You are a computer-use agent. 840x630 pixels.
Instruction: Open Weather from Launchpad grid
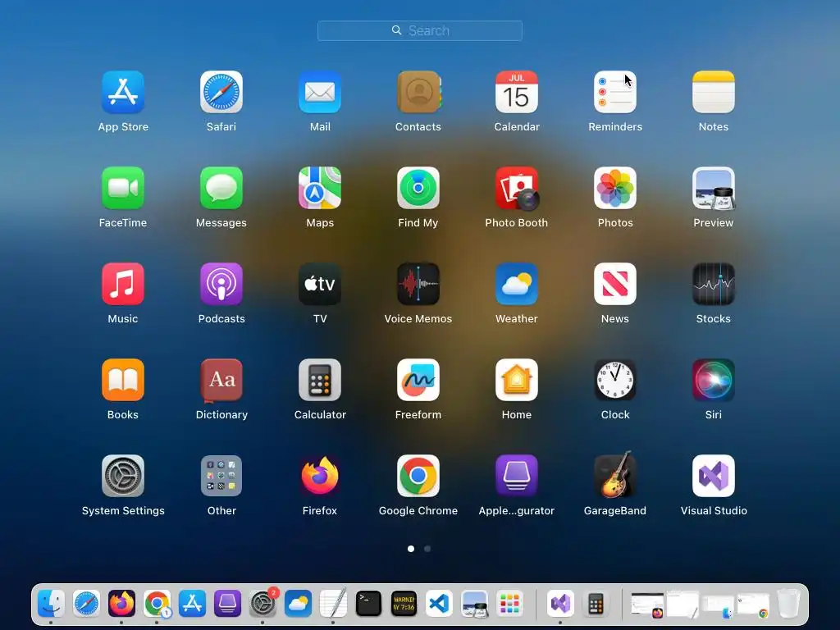(x=517, y=284)
